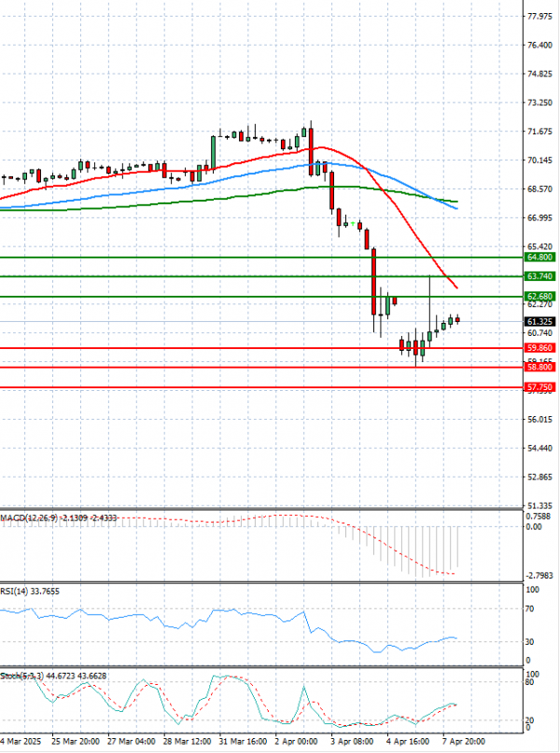Screen dimensions: 560x753
Task: Click the 56.015 price axis value
Action: [539, 420]
